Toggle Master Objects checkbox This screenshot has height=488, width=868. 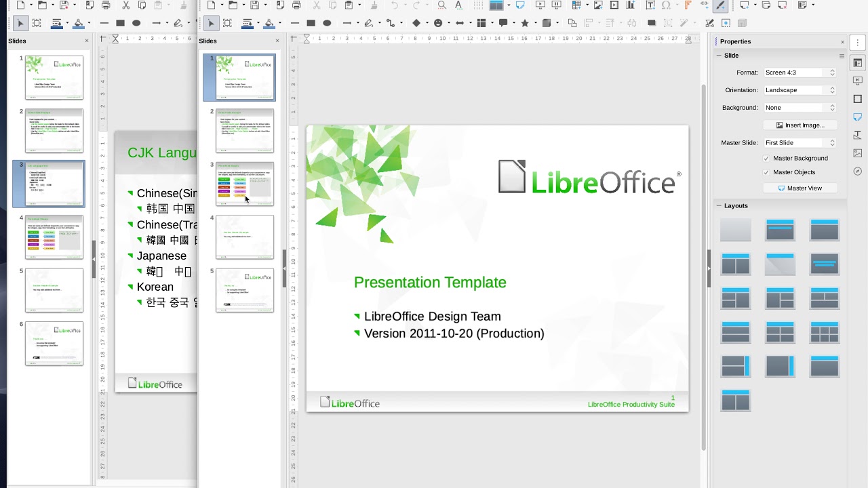click(766, 172)
